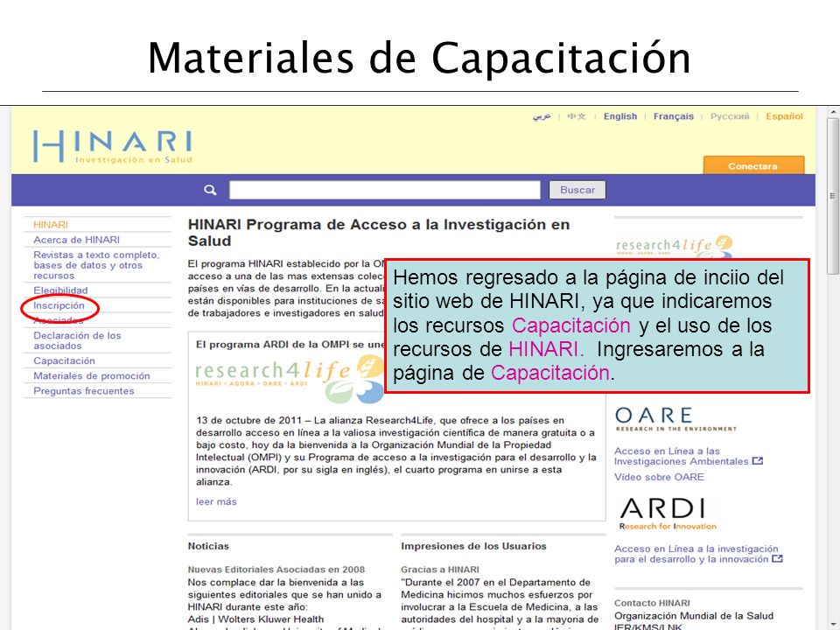Open the Vídeo sobre OARE link
Screen dimensions: 840x630
(660, 478)
